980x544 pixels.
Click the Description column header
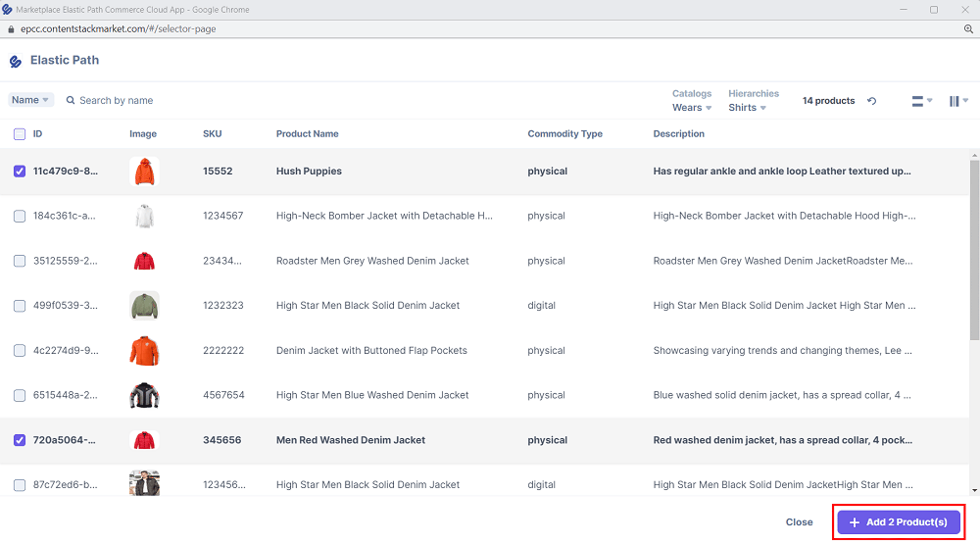(x=679, y=134)
